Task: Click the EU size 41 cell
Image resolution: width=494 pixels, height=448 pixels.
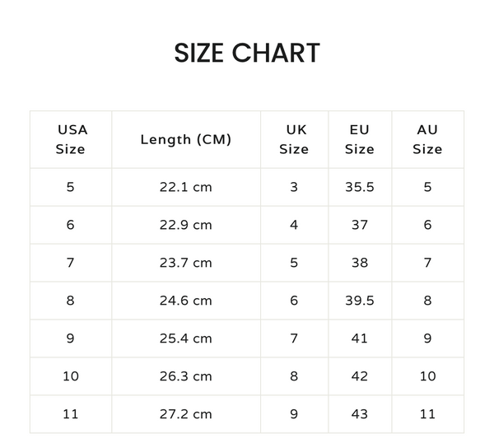Action: (360, 338)
